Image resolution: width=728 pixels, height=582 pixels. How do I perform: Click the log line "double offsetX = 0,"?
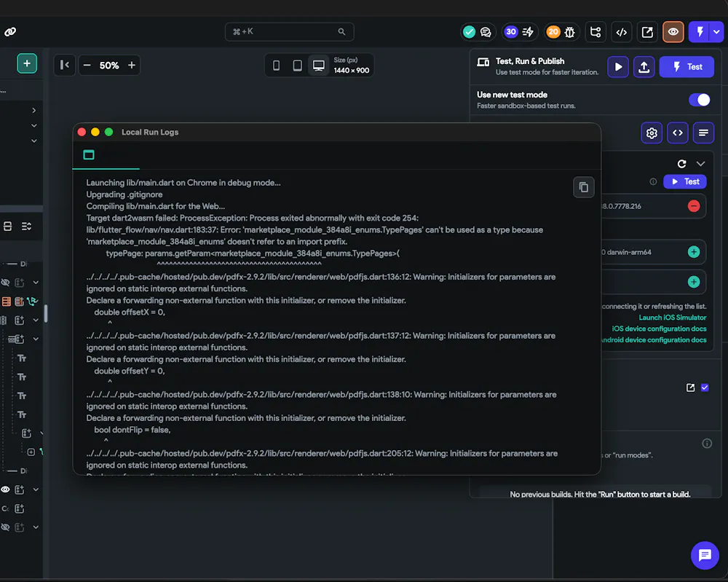pos(130,312)
